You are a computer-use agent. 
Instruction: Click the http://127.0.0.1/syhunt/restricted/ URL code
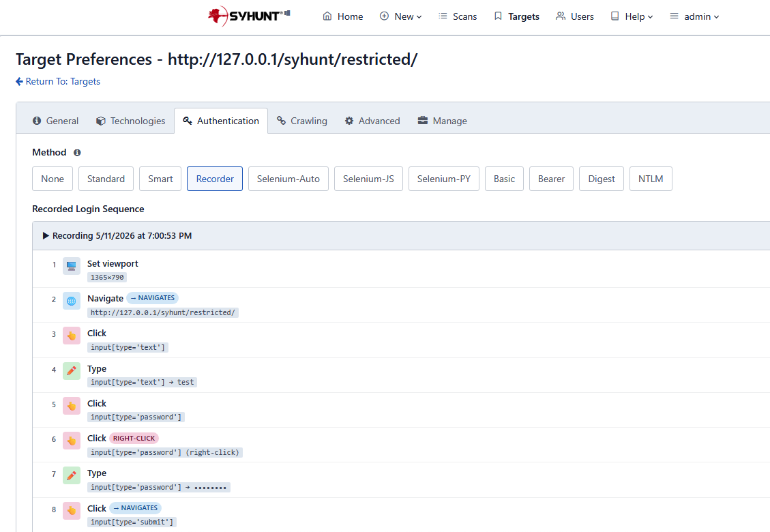point(163,312)
